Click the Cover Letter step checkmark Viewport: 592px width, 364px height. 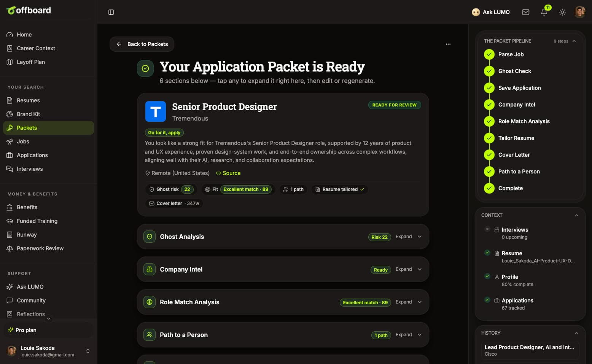click(x=489, y=155)
